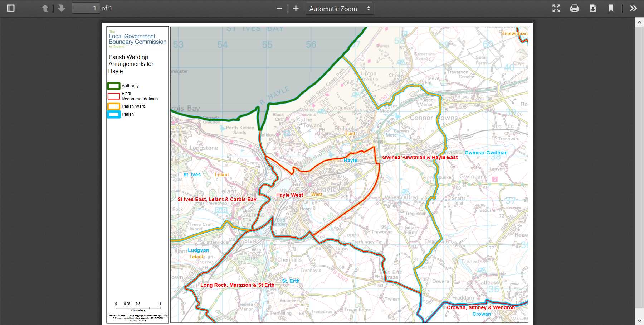Image resolution: width=644 pixels, height=325 pixels.
Task: Click the page number input field
Action: [x=86, y=8]
